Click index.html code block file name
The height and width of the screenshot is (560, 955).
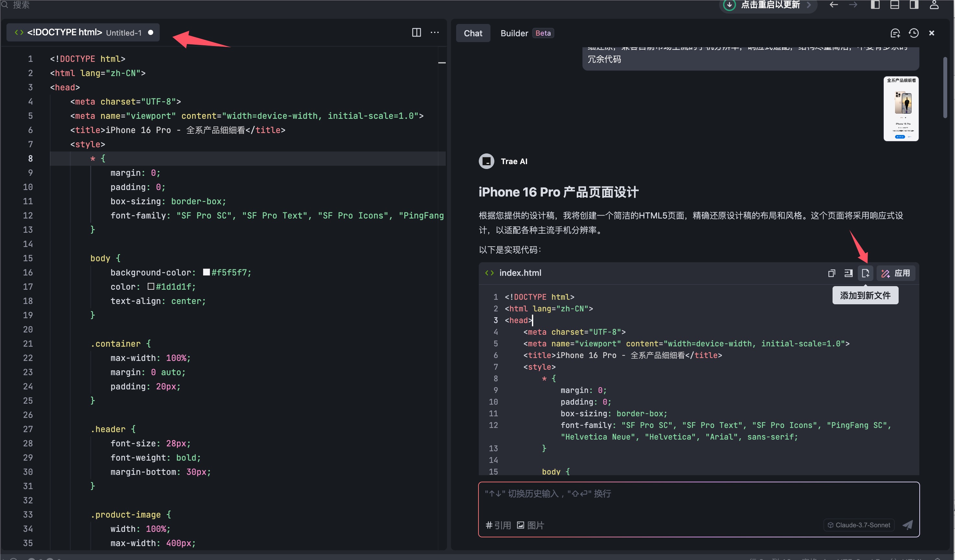pyautogui.click(x=520, y=273)
